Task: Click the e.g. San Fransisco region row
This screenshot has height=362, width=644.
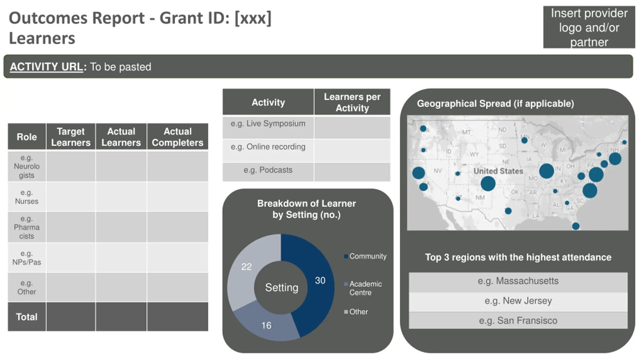Action: click(518, 321)
